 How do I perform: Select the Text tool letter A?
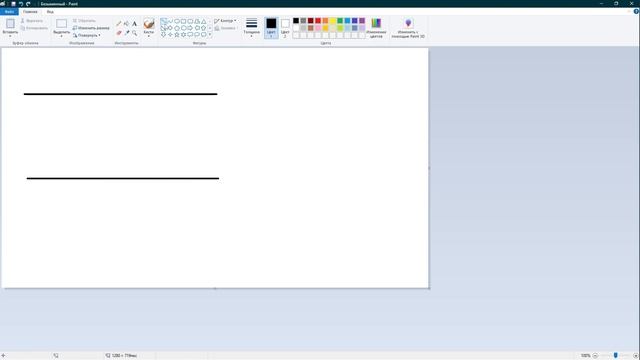pyautogui.click(x=134, y=24)
